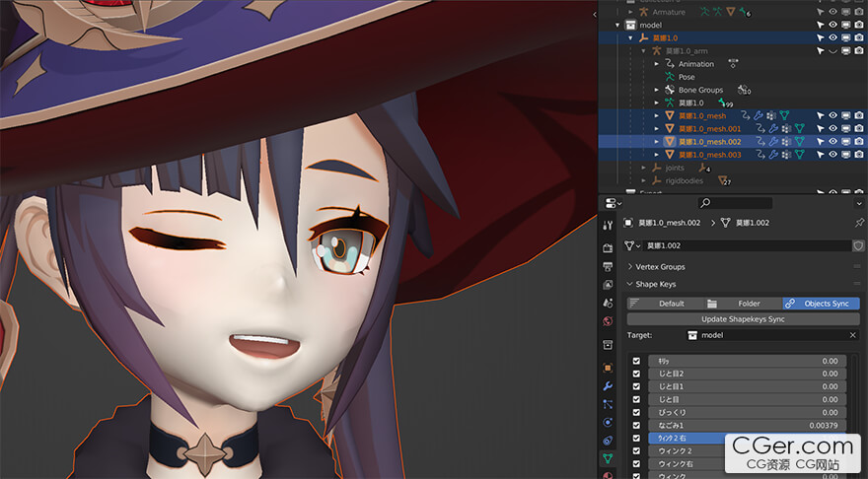The width and height of the screenshot is (868, 479).
Task: Expand the rigidbodies tree item
Action: 643,180
